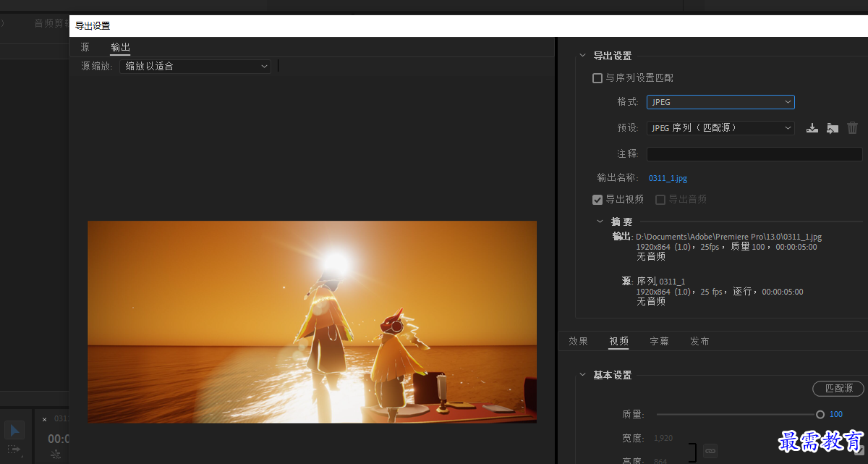Click the nest-sequence toggle under the timecode

point(56,455)
